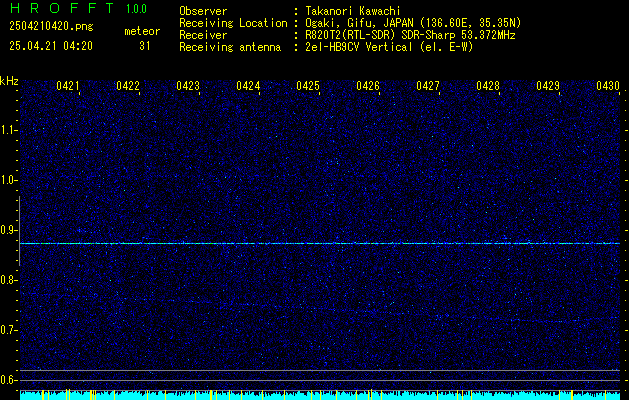
Task: Click the 0426 time marker
Action: (x=368, y=86)
